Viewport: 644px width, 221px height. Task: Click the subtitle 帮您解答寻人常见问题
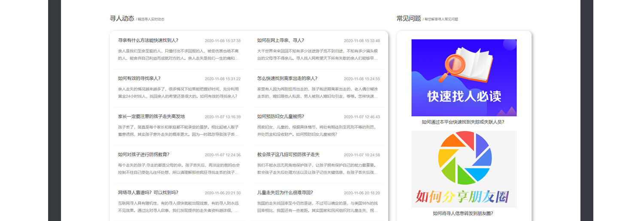coord(441,19)
